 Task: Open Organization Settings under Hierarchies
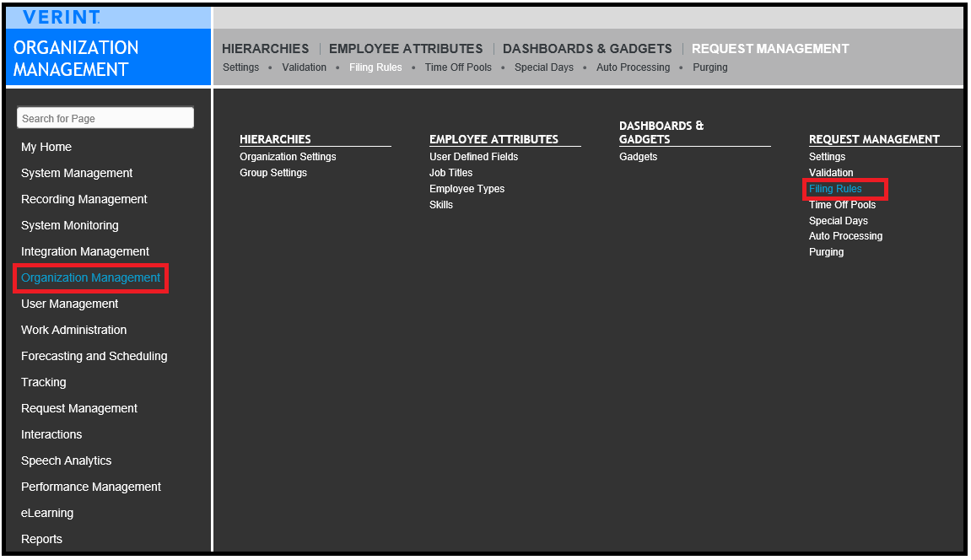coord(288,157)
